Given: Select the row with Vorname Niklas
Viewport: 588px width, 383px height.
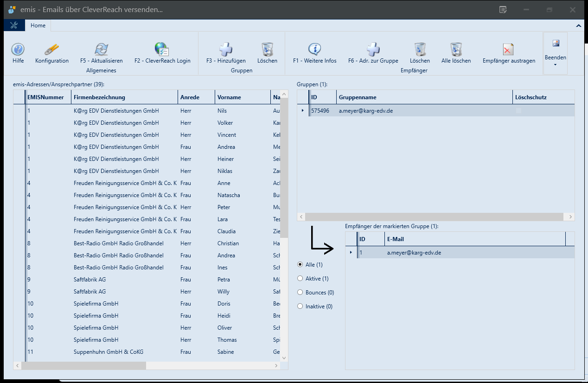Looking at the screenshot, I should [147, 171].
